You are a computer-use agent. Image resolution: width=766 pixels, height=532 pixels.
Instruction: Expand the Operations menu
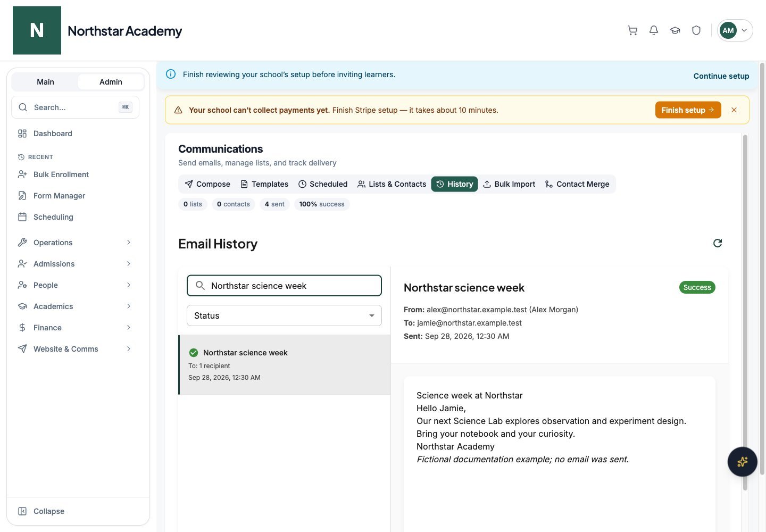click(75, 243)
